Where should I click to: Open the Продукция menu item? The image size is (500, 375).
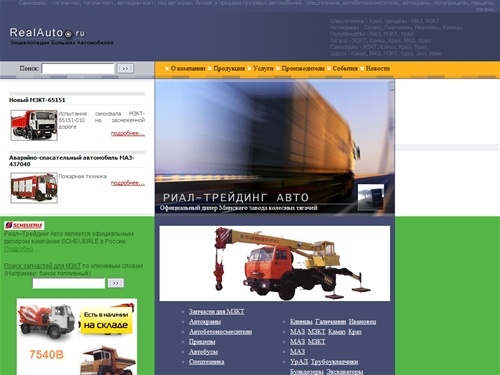point(229,68)
